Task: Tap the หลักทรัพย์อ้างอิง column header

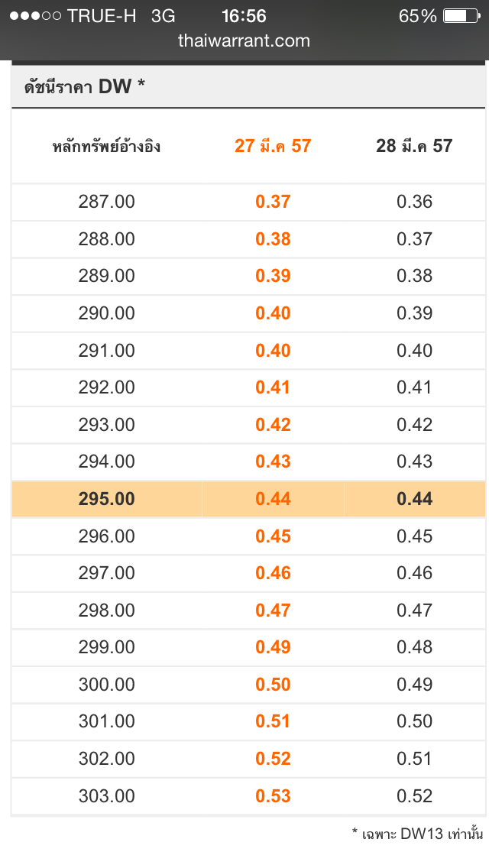Action: pyautogui.click(x=106, y=146)
